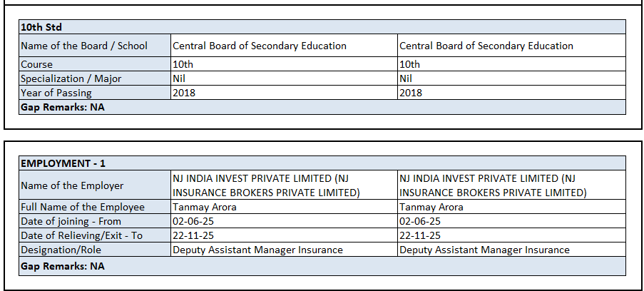Image resolution: width=644 pixels, height=291 pixels.
Task: Select the "Specialization / Major" label cell
Action: click(71, 78)
